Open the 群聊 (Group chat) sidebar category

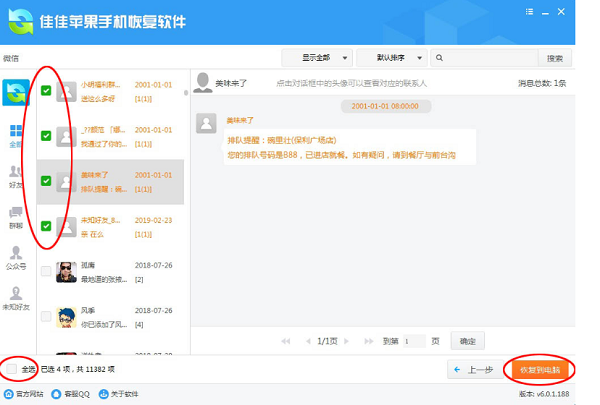[16, 216]
